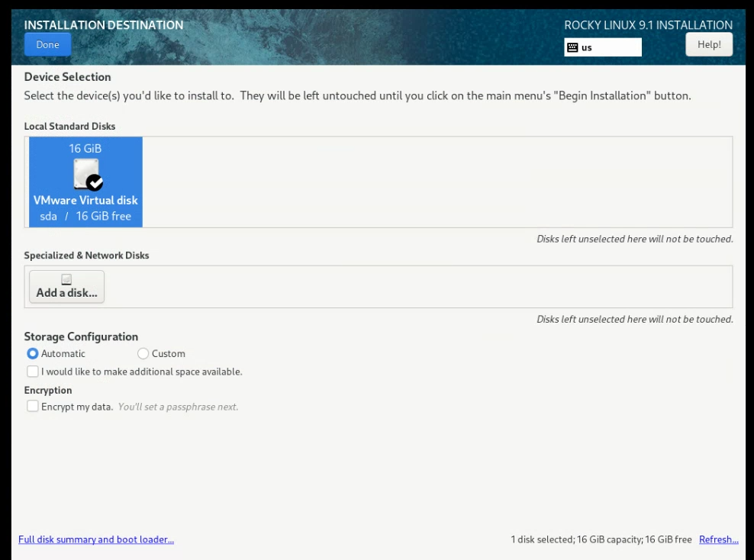Viewport: 754px width, 560px height.
Task: Click 'You'll set a passphrase next.' hint
Action: point(178,407)
